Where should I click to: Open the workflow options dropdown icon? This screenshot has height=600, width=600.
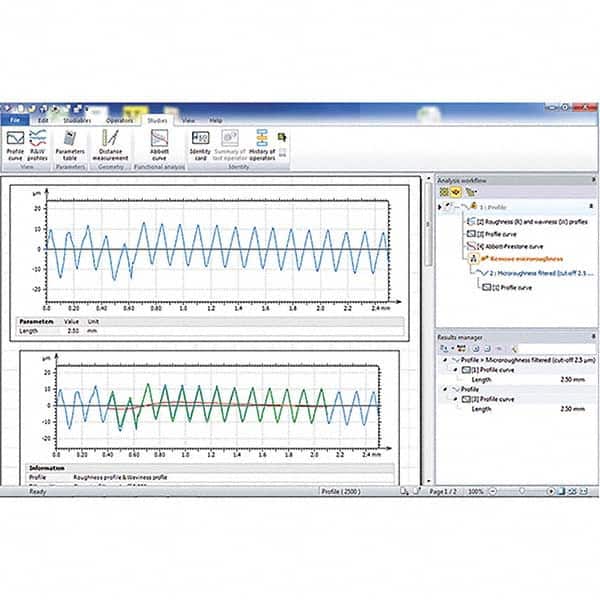tap(471, 192)
